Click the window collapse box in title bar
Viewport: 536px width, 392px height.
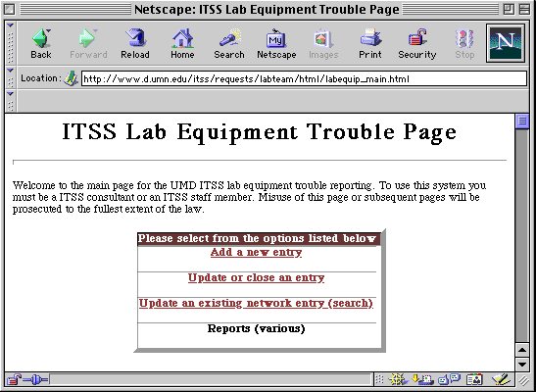pos(524,9)
